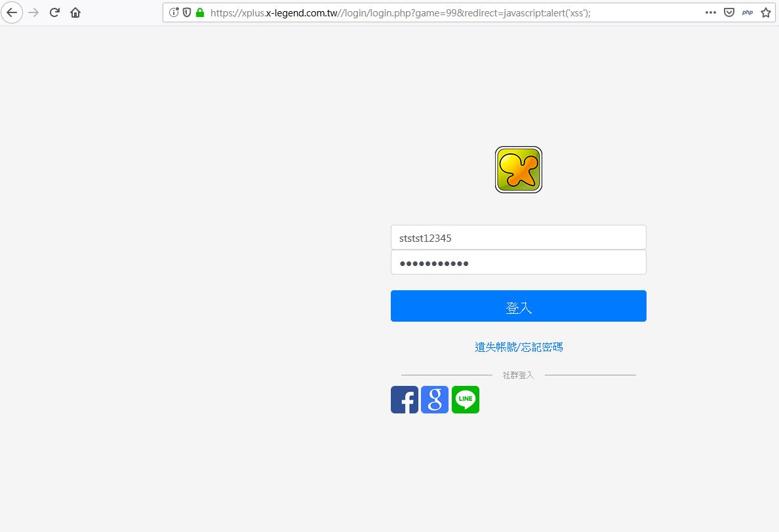Sign in with Facebook icon
The height and width of the screenshot is (532, 779).
(405, 400)
